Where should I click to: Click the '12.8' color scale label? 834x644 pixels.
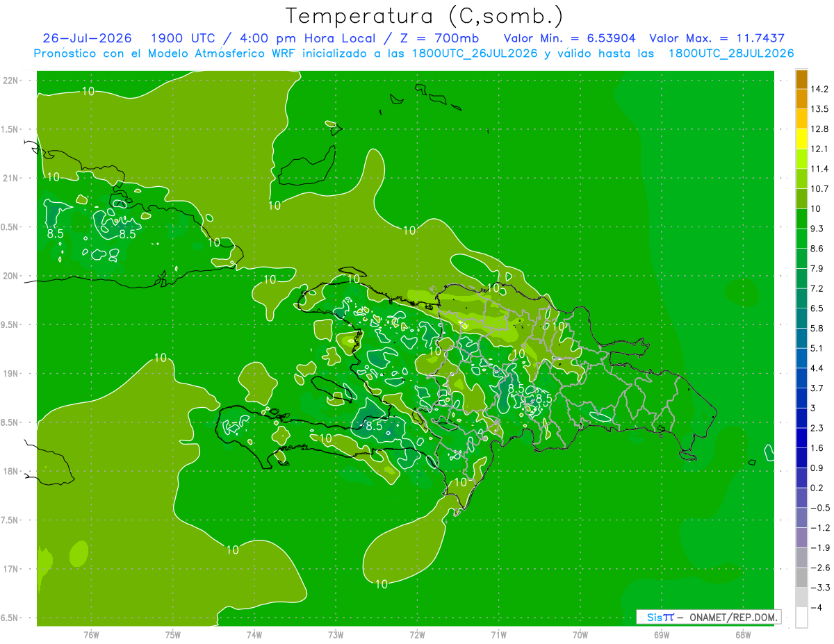pyautogui.click(x=819, y=129)
